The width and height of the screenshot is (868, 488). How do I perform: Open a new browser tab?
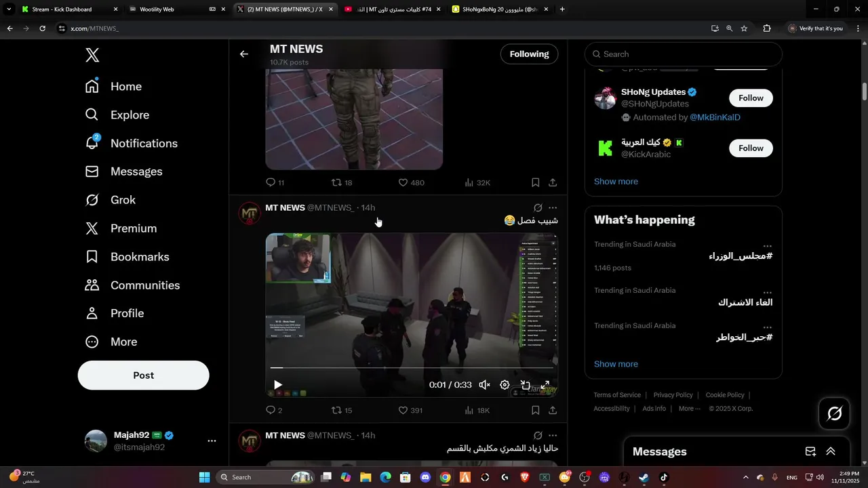(x=562, y=9)
